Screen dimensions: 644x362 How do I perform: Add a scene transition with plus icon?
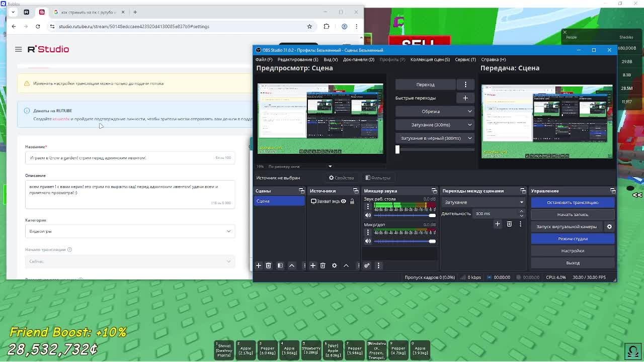(x=498, y=224)
